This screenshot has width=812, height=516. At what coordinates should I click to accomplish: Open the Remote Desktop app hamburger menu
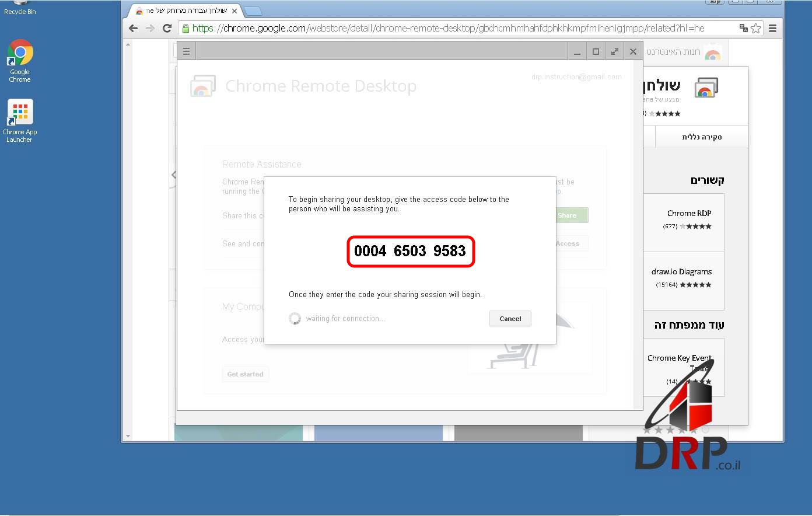pos(186,51)
